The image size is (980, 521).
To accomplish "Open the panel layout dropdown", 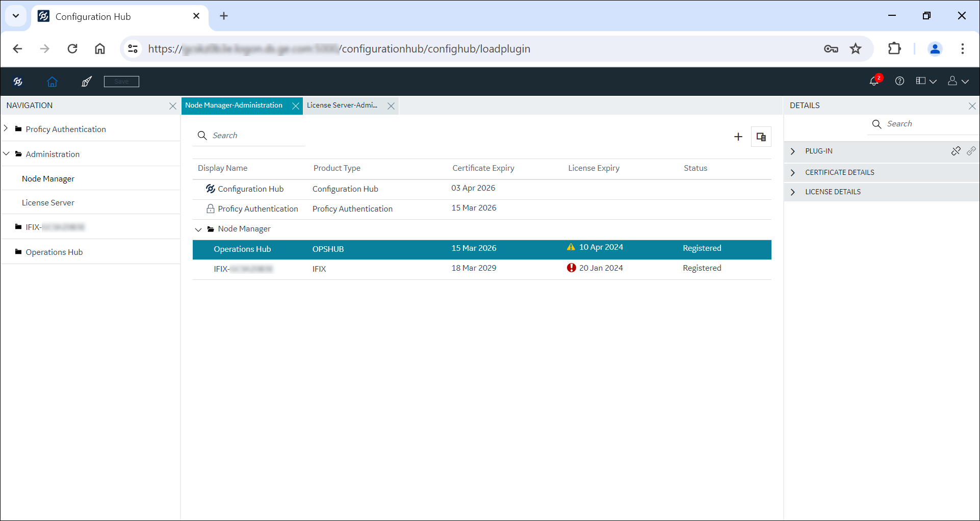I will click(x=926, y=81).
